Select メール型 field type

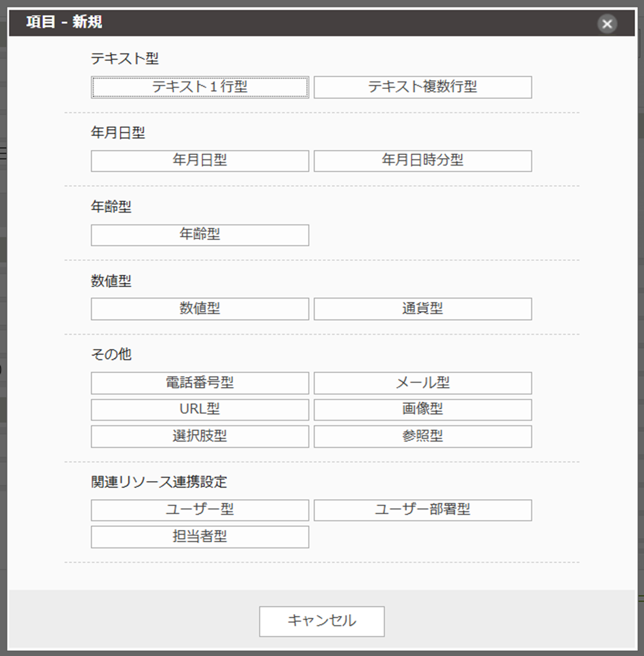click(423, 383)
